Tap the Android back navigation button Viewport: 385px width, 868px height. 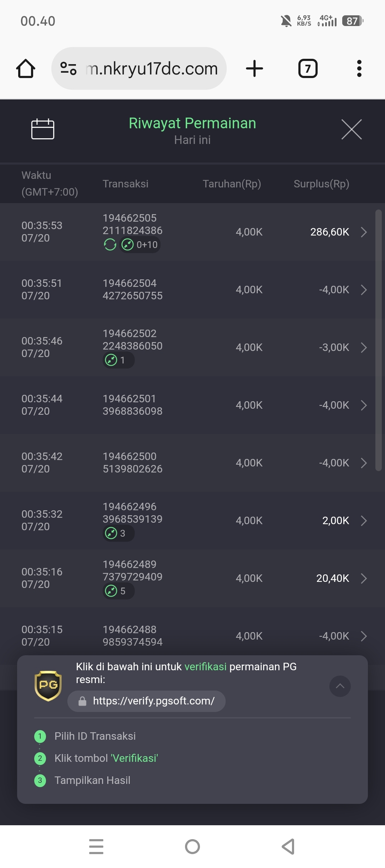(x=288, y=846)
